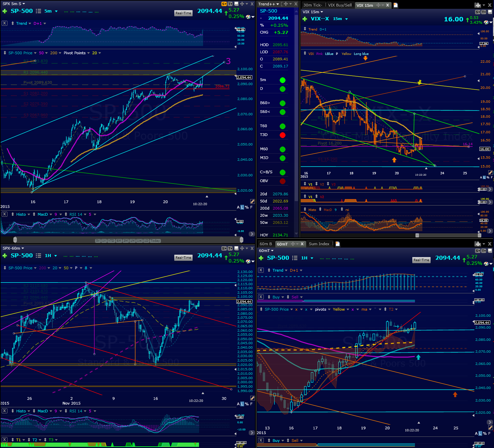Set range to YTD in SPX 5m chart

coord(111,241)
